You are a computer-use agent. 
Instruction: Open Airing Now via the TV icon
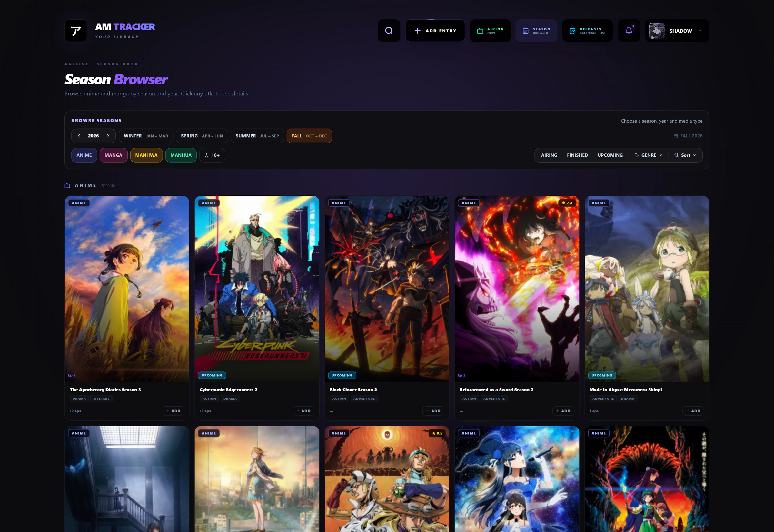(x=480, y=31)
